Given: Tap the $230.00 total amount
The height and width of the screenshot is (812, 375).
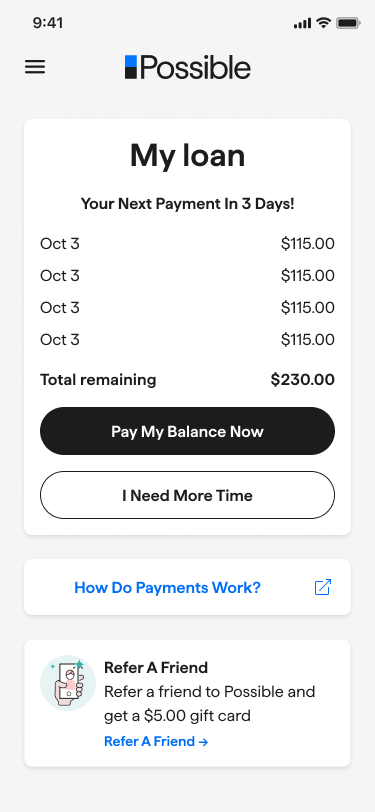Looking at the screenshot, I should pyautogui.click(x=302, y=380).
